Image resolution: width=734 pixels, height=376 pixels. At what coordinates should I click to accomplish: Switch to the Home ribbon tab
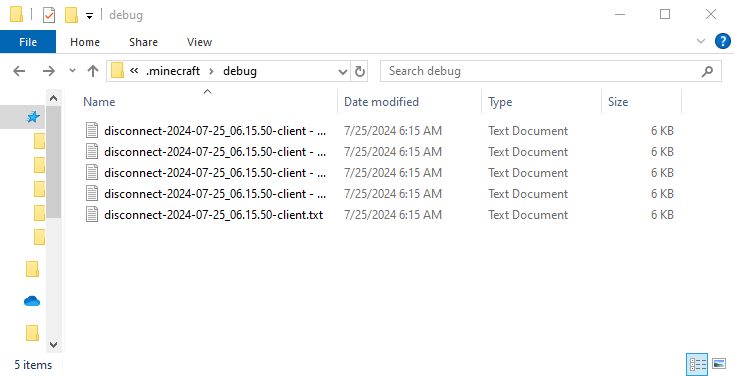(x=85, y=42)
